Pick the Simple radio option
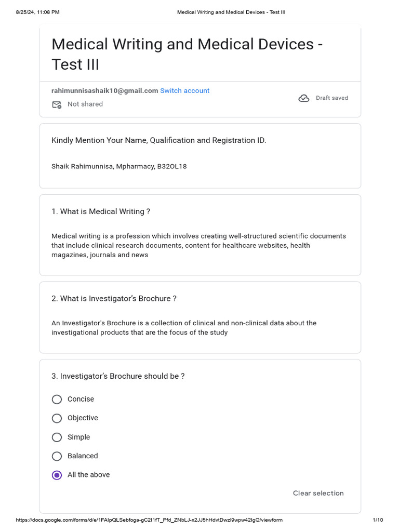The image size is (399, 532). [x=57, y=437]
